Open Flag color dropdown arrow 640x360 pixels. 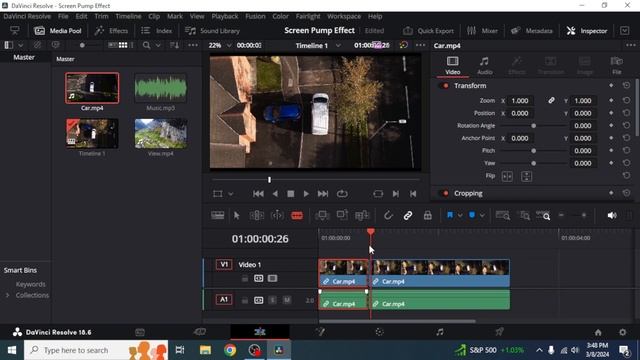460,216
